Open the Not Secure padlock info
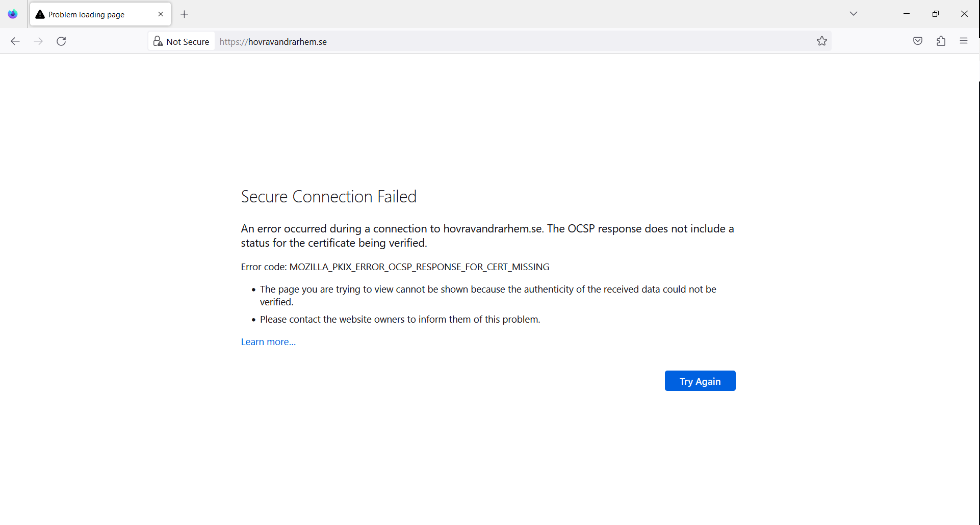Viewport: 980px width, 525px height. pos(158,41)
